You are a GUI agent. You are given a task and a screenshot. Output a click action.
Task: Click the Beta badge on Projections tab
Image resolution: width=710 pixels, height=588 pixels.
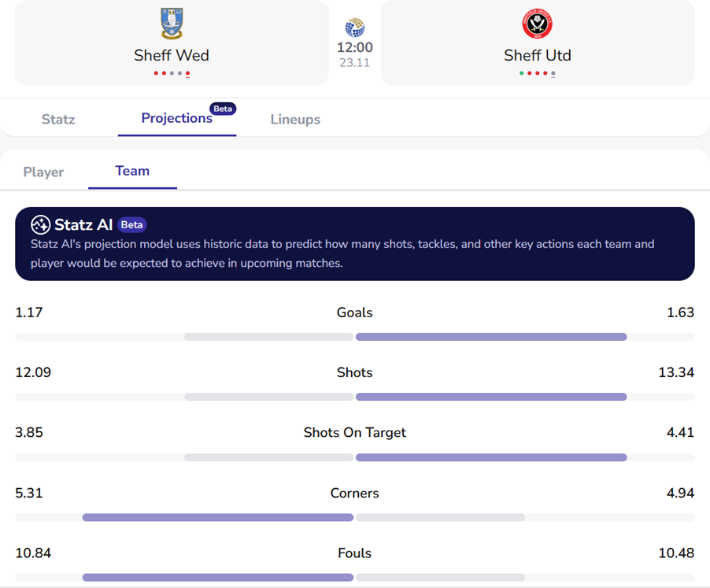coord(223,109)
